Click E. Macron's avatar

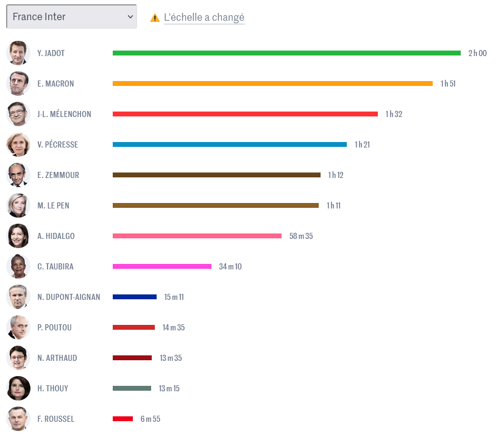(x=18, y=84)
